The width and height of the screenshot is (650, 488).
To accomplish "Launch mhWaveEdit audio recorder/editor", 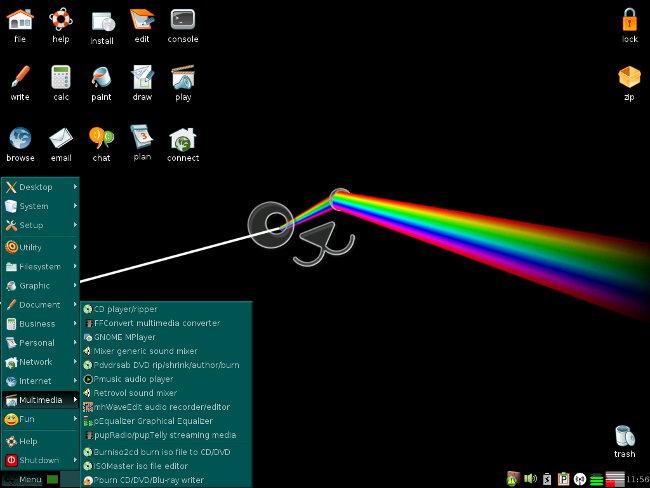I will tap(166, 407).
